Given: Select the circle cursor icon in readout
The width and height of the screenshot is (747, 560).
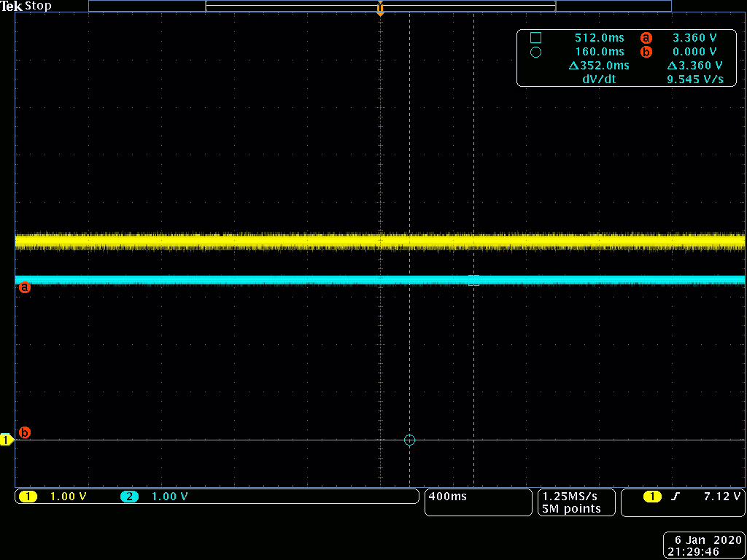Looking at the screenshot, I should point(535,52).
